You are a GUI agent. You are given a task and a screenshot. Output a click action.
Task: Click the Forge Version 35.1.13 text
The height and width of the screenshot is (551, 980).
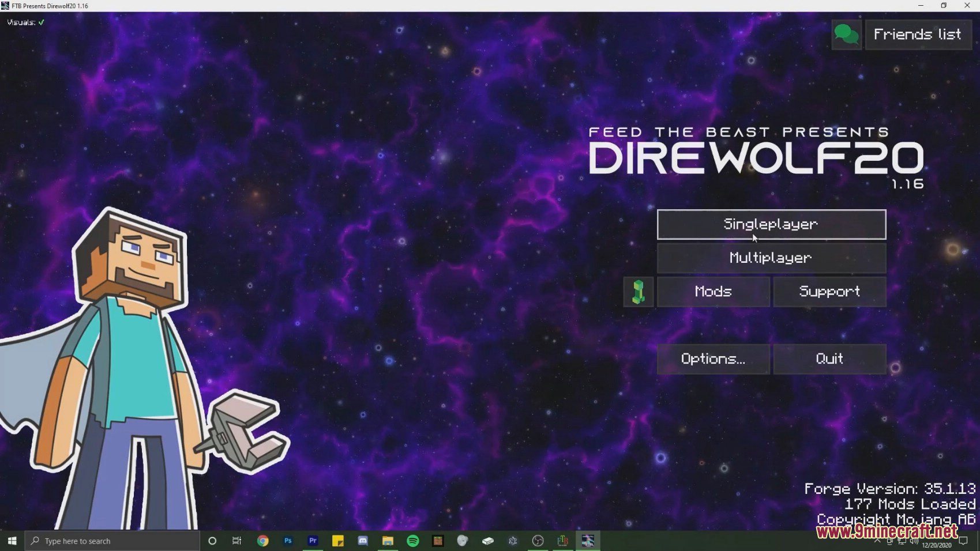(x=890, y=489)
